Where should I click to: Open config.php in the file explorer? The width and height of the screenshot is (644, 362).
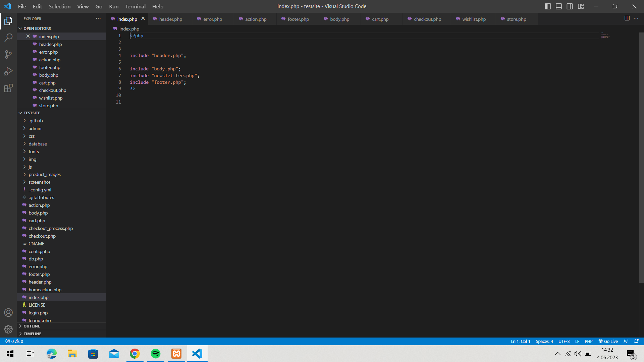[39, 251]
